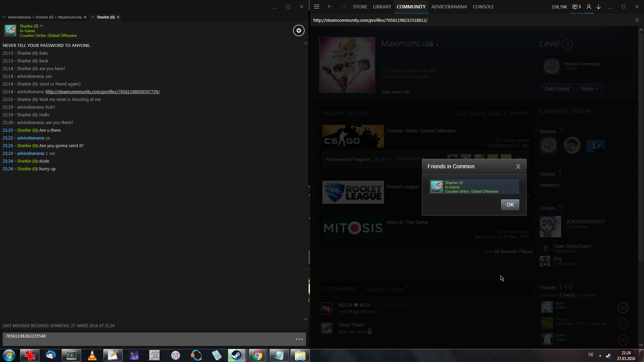Click the steamcommunity profile link in chat
Image resolution: width=644 pixels, height=362 pixels.
102,92
